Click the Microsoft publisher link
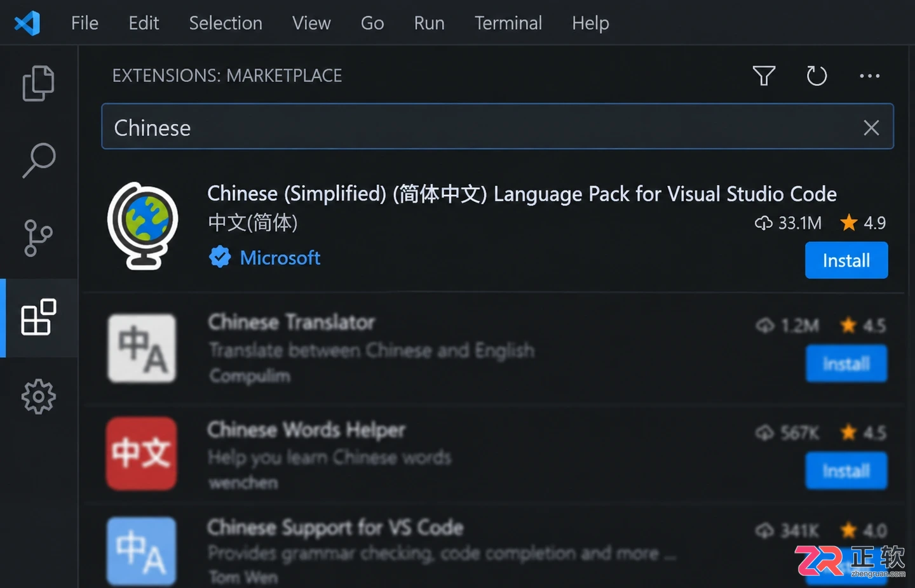The image size is (915, 588). point(280,258)
